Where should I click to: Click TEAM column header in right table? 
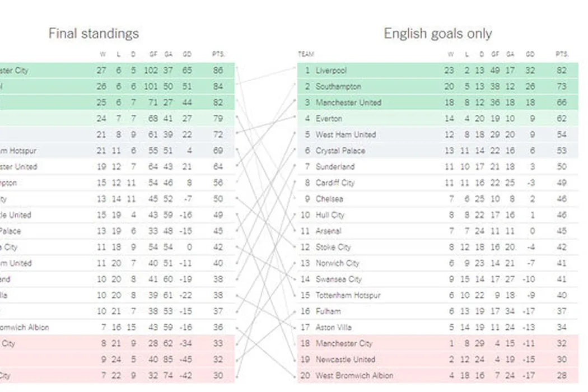[x=306, y=54]
